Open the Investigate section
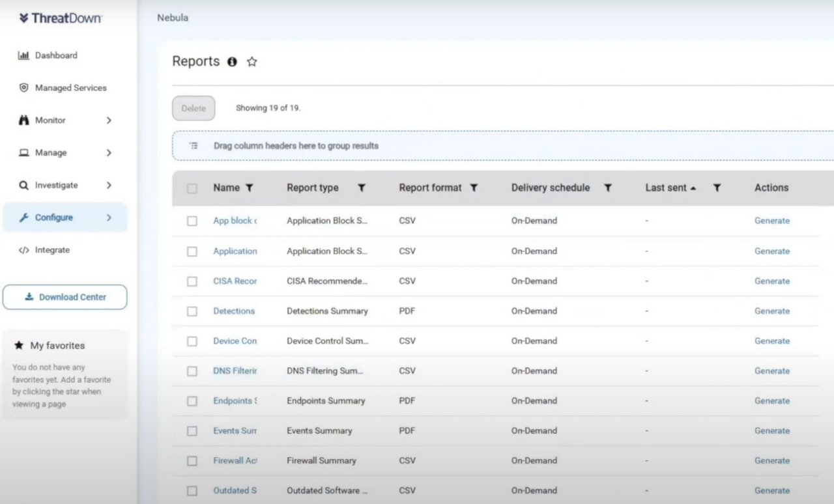The image size is (834, 504). pyautogui.click(x=57, y=185)
